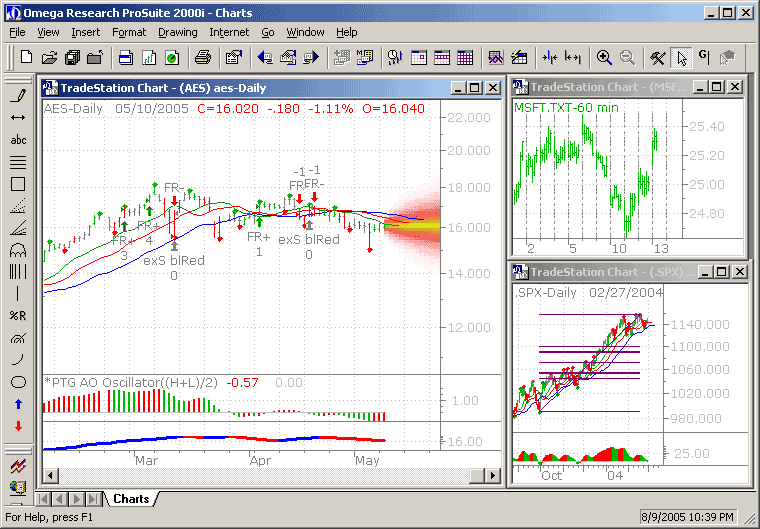Click the AES chart scrollbar right arrow
The width and height of the screenshot is (760, 529).
pos(493,476)
